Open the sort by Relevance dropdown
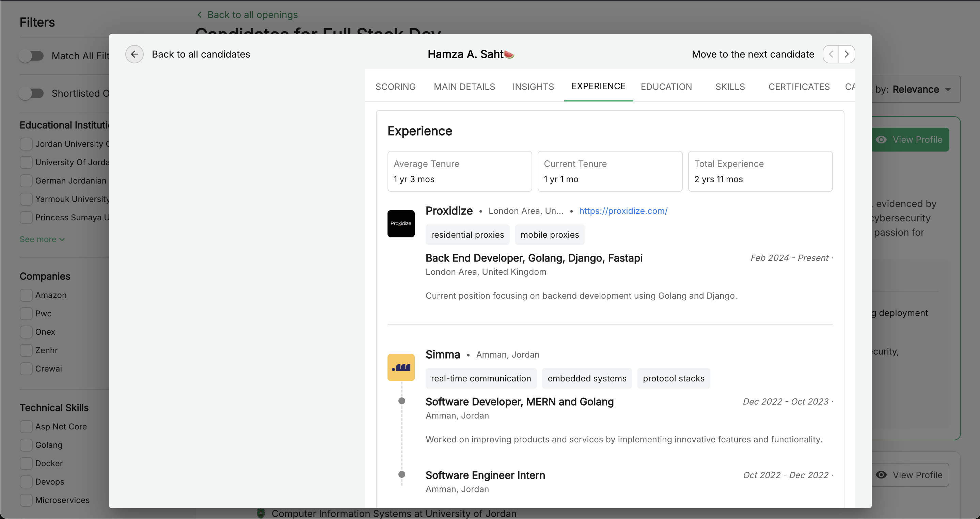The image size is (980, 519). (921, 90)
